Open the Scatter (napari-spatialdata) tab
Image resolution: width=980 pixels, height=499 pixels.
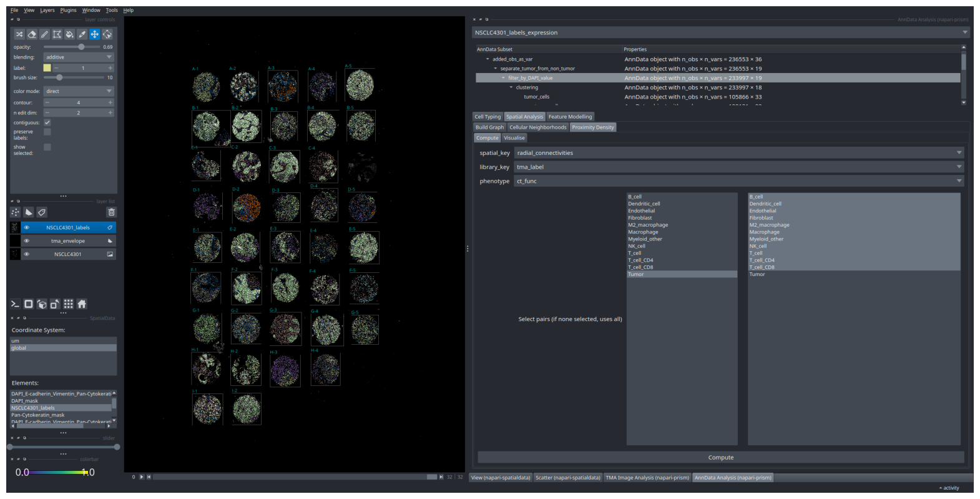coord(568,478)
